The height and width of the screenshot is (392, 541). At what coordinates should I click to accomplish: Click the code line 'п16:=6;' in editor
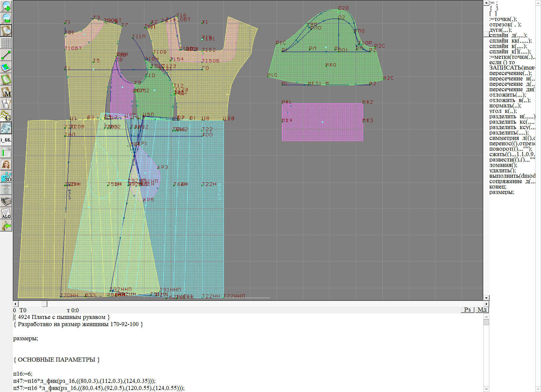click(x=23, y=374)
